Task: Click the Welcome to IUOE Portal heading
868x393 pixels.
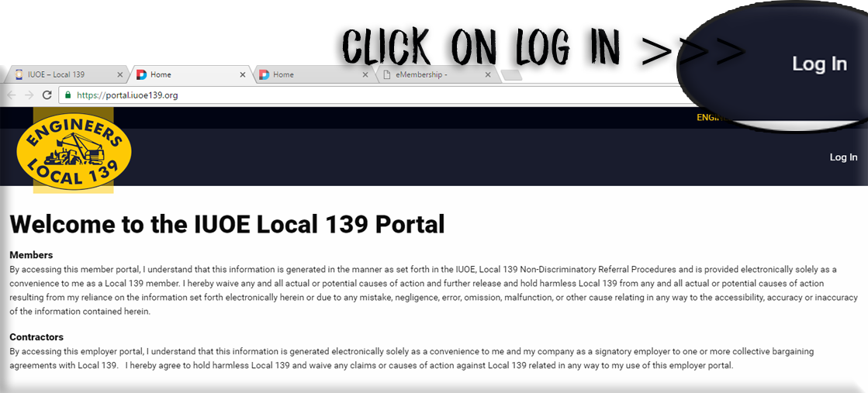Action: 227,224
